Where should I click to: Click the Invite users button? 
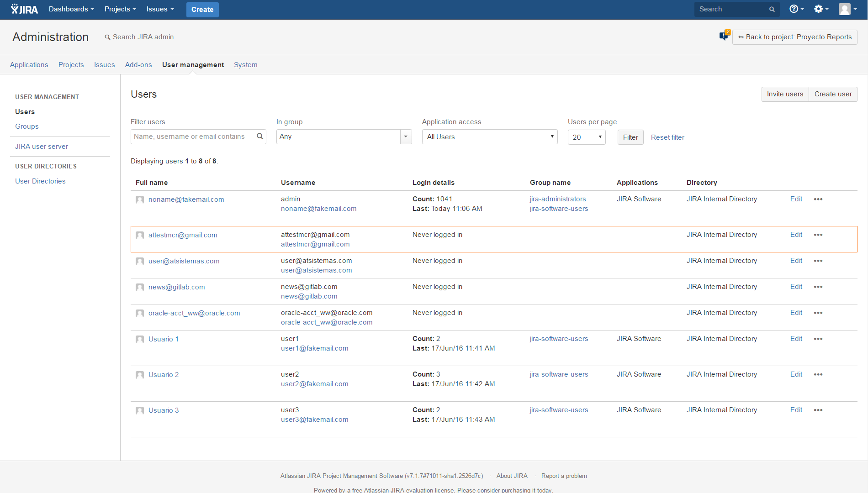click(785, 94)
